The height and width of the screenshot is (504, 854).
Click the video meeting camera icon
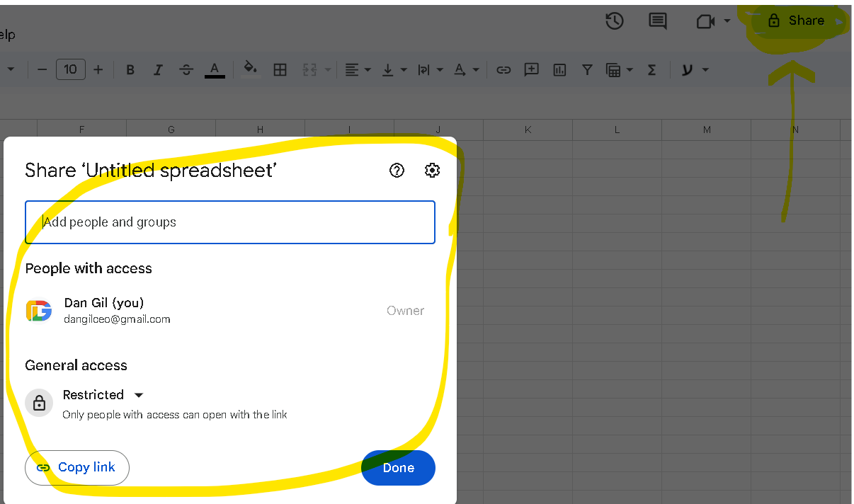[705, 21]
